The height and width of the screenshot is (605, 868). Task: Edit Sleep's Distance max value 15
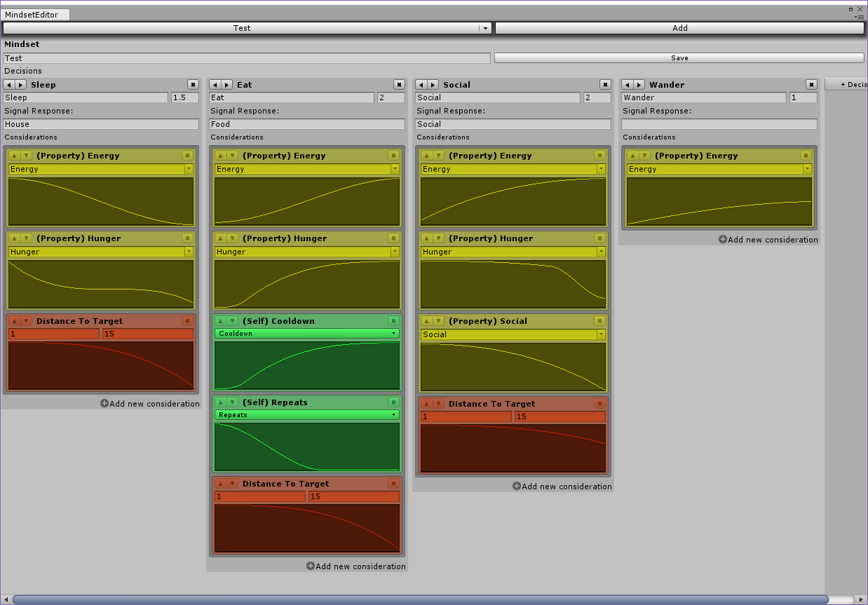click(148, 334)
